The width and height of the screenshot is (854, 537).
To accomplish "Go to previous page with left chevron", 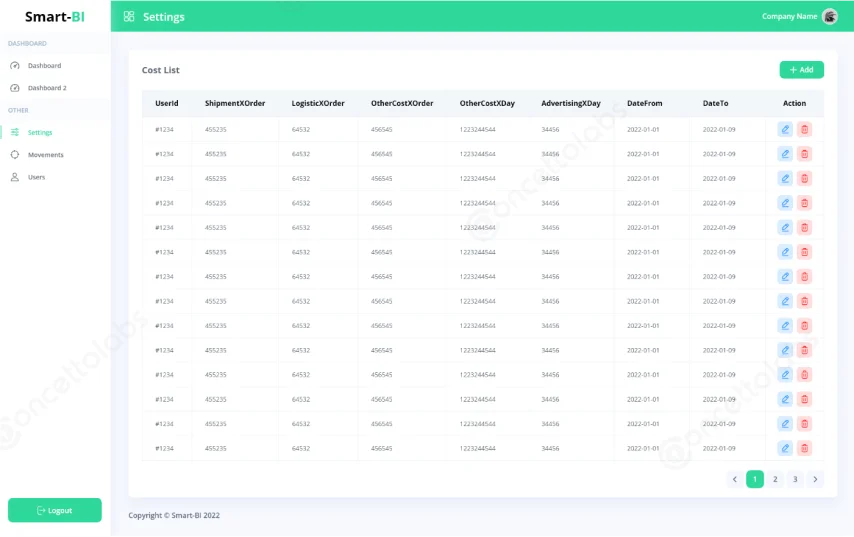I will coord(735,479).
